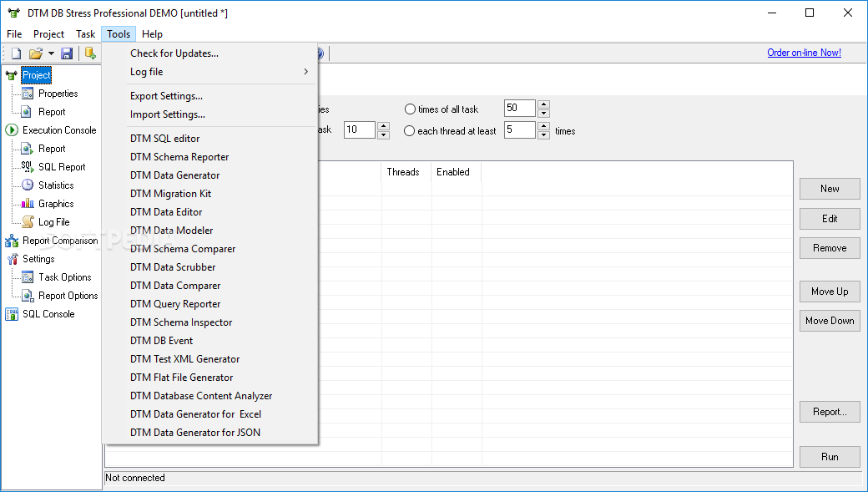Click the Execution Console play icon

pos(12,130)
